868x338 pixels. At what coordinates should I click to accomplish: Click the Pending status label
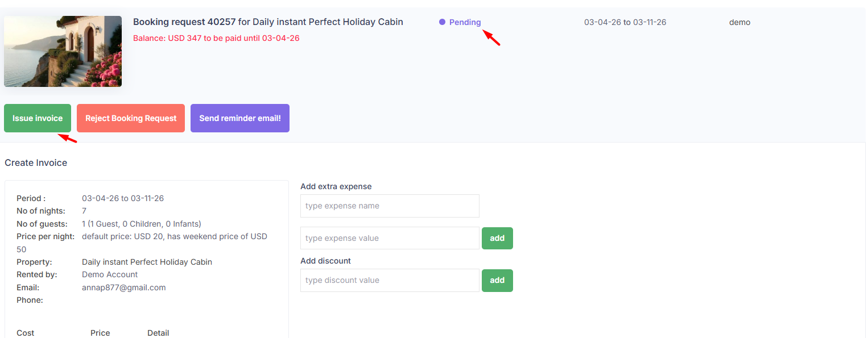465,22
